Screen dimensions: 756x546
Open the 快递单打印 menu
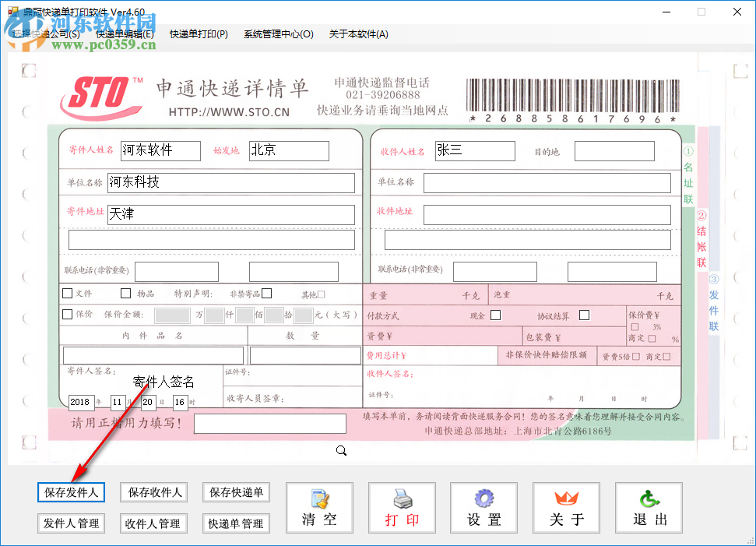(x=196, y=34)
